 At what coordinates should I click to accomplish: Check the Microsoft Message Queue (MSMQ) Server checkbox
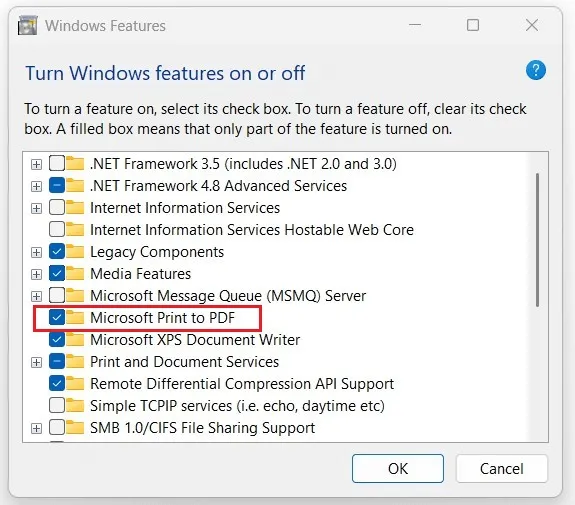57,295
